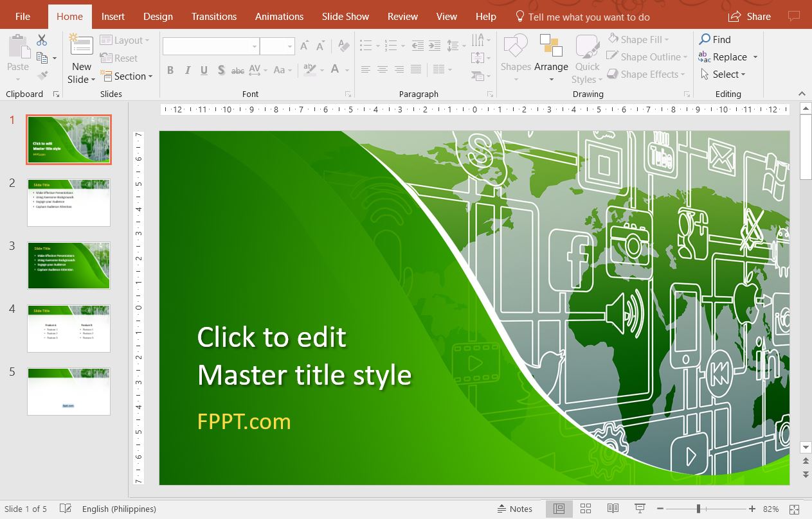Screen dimensions: 812x519
Task: Click the Arrange icon
Action: (551, 46)
